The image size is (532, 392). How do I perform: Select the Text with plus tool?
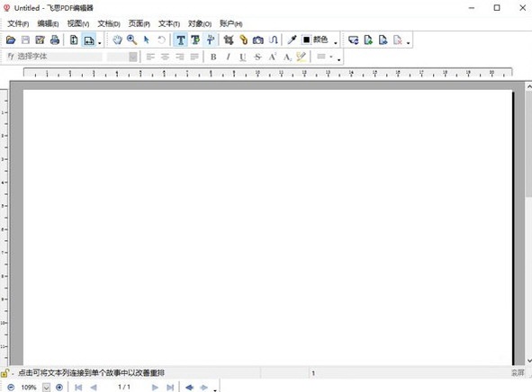[195, 40]
